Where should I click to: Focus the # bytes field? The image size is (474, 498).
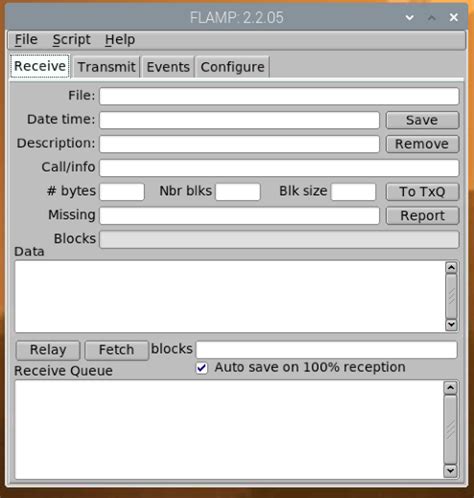point(122,192)
